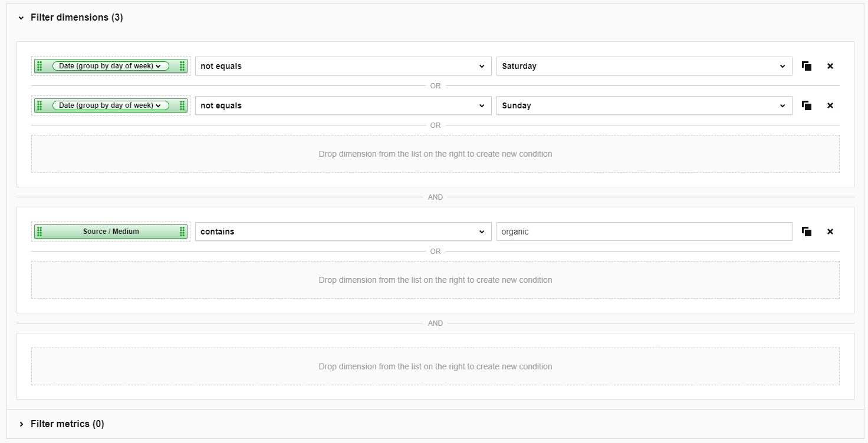This screenshot has width=868, height=443.
Task: Grab right drag handle of Source / Medium
Action: 182,232
